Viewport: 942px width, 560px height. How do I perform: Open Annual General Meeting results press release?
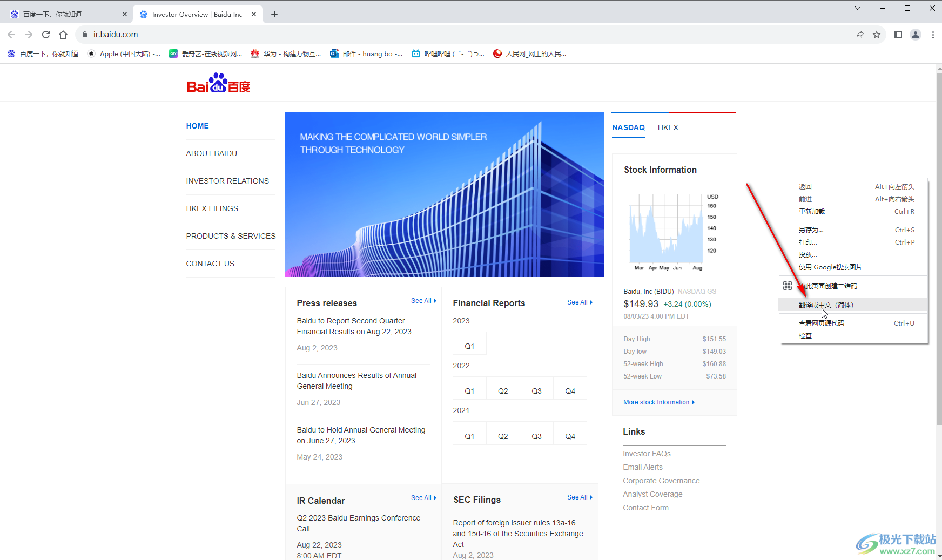coord(356,381)
